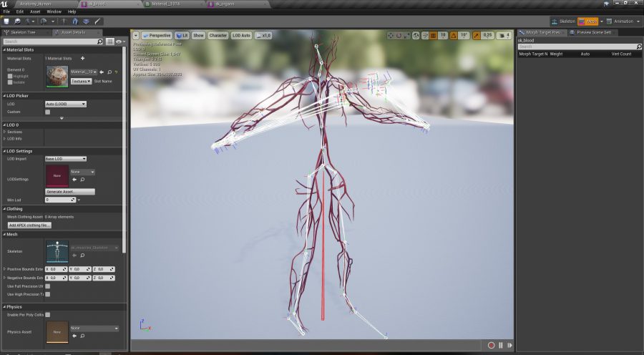The width and height of the screenshot is (644, 355).
Task: Collapse the Material Slots section
Action: coord(4,49)
